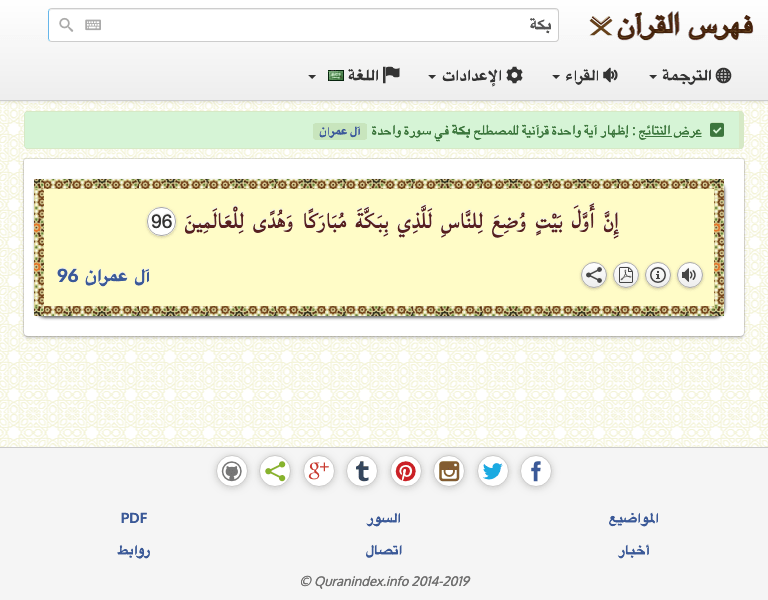Go to اتصال footer link
Screen dimensions: 768x600
pyautogui.click(x=384, y=551)
